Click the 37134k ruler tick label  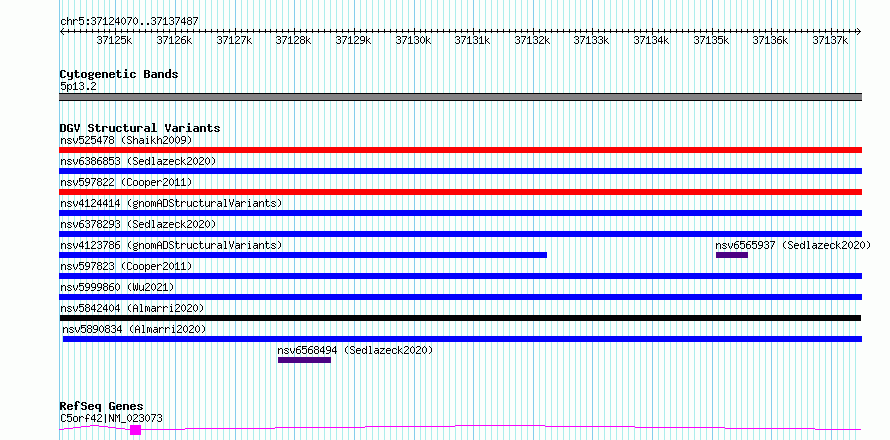651,40
